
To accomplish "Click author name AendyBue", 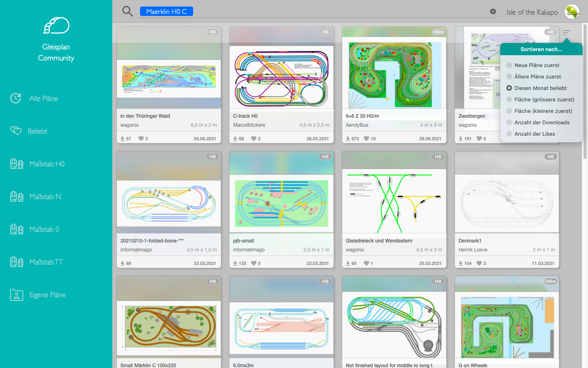I will click(x=357, y=125).
